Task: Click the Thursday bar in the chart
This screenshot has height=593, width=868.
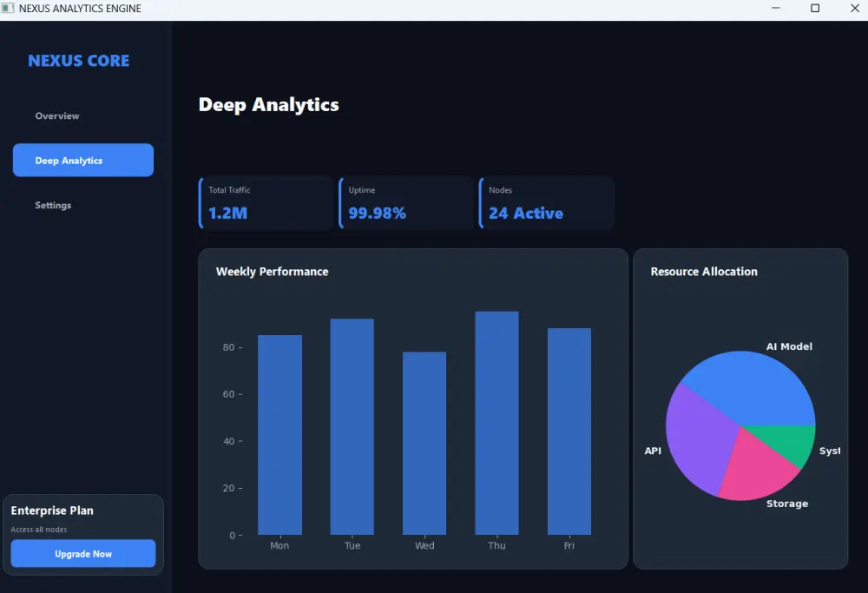Action: coord(496,423)
